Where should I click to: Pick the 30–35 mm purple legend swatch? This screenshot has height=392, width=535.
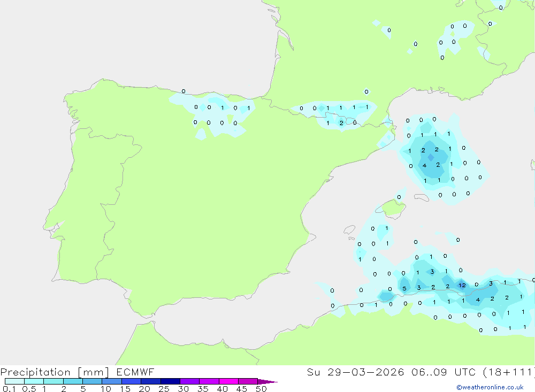click(189, 381)
